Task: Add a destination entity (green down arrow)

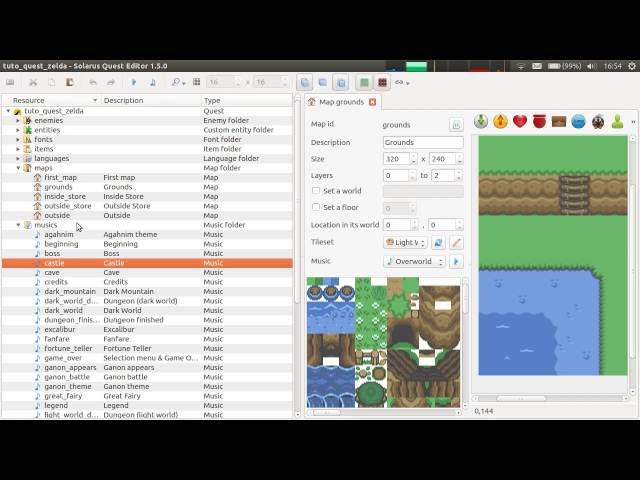Action: (481, 121)
